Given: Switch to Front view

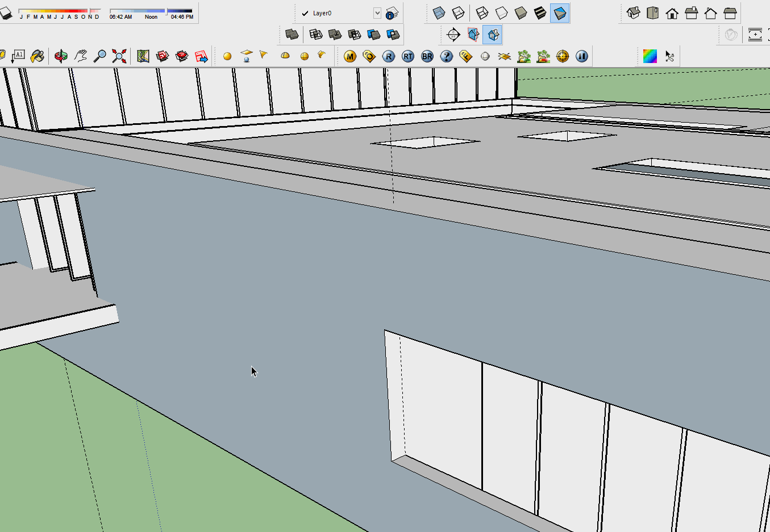Looking at the screenshot, I should (x=672, y=13).
